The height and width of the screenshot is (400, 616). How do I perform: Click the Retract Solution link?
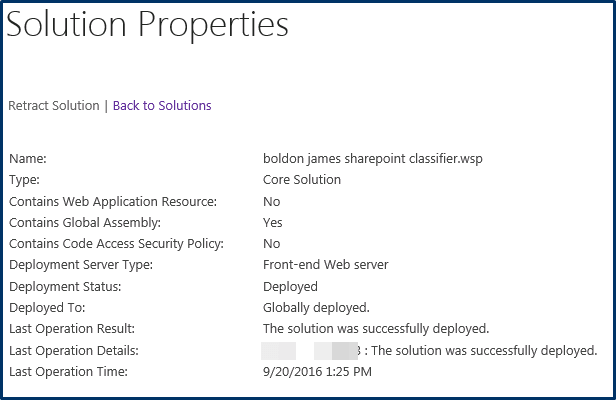53,105
